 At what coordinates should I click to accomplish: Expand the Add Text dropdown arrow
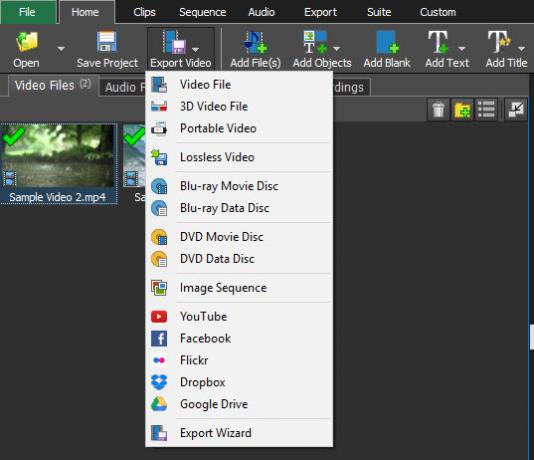point(462,49)
